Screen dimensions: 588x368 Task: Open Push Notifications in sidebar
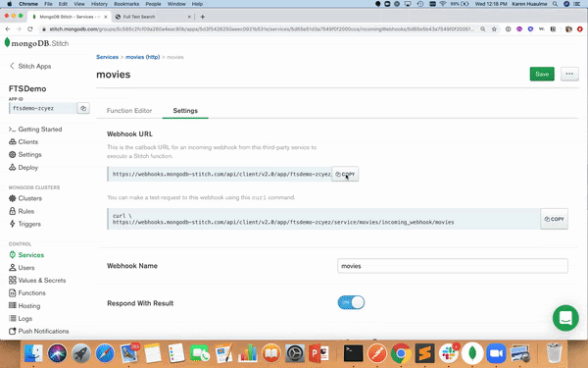[39, 332]
